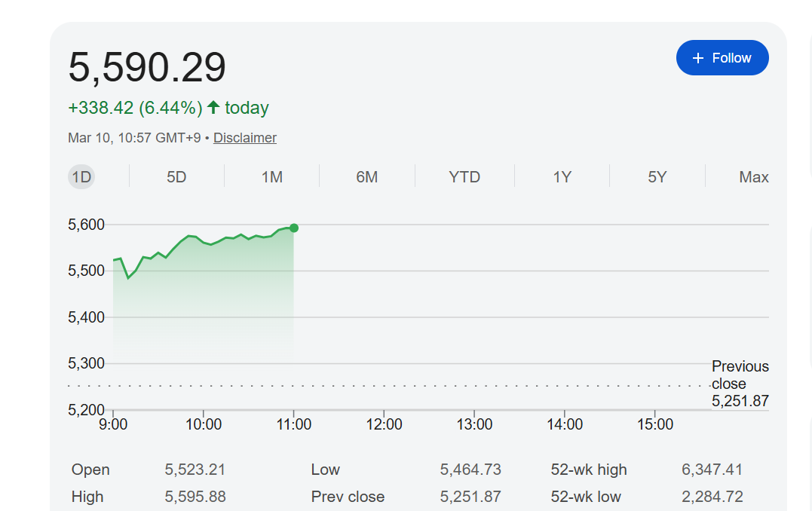Show the YTD chart range

tap(464, 177)
